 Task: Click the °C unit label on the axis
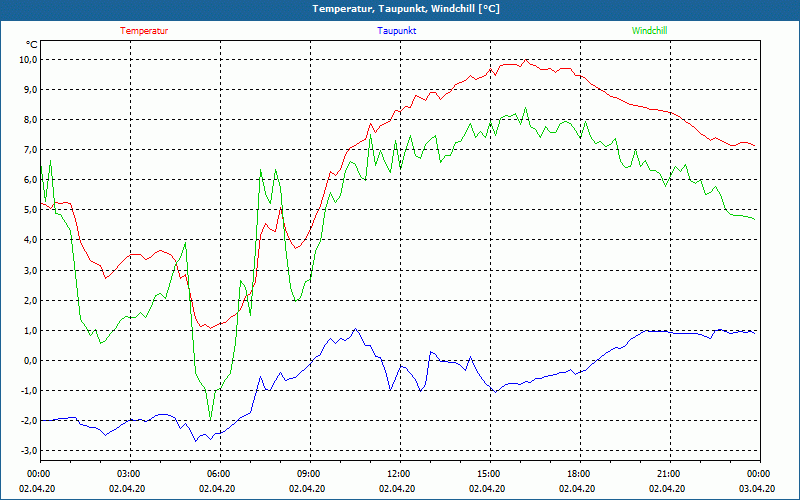click(x=32, y=44)
